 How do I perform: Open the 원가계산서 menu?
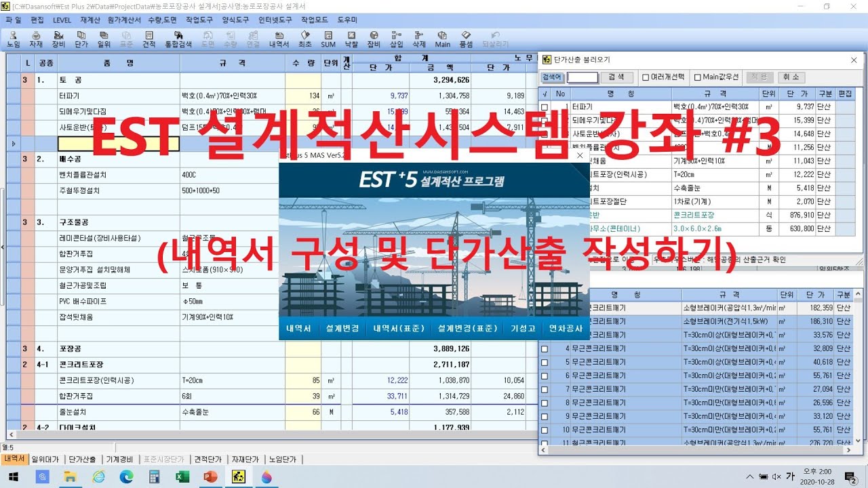[124, 20]
